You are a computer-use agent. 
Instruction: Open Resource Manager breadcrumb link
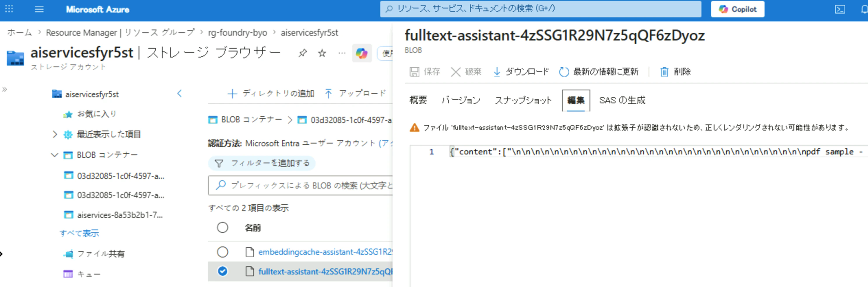point(120,32)
